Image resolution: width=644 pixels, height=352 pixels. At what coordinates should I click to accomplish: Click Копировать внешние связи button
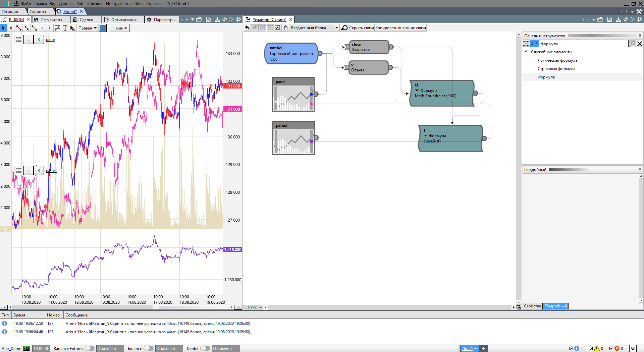tap(400, 28)
